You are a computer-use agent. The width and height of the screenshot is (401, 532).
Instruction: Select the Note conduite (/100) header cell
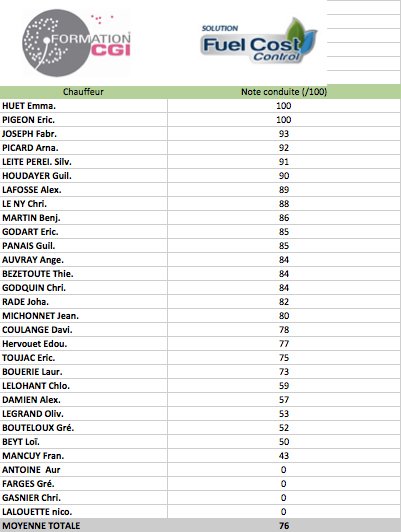tap(284, 92)
